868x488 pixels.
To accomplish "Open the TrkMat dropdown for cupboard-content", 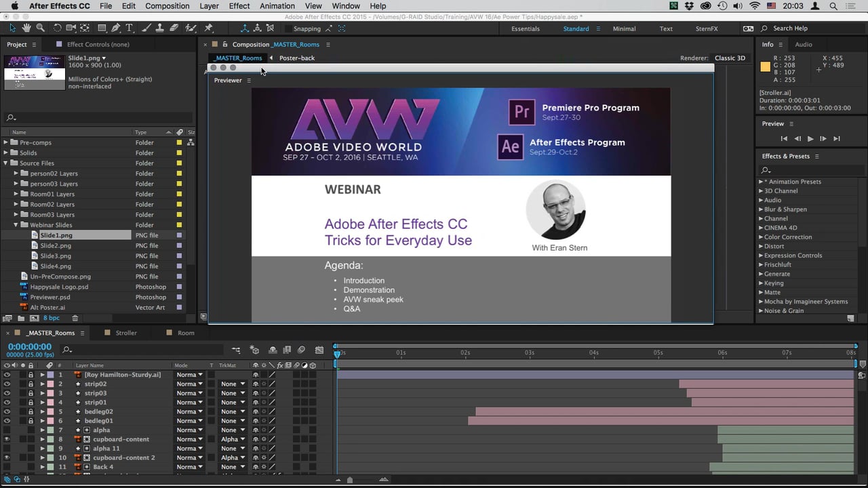I will (233, 439).
